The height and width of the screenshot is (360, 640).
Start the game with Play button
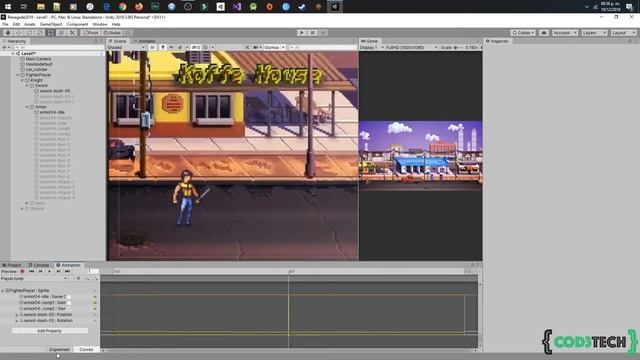point(302,33)
